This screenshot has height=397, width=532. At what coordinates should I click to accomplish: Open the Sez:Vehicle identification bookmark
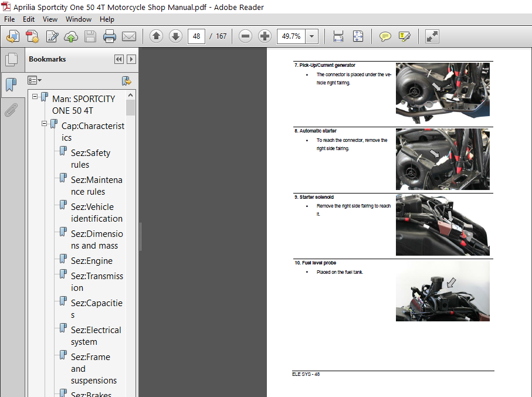point(97,213)
